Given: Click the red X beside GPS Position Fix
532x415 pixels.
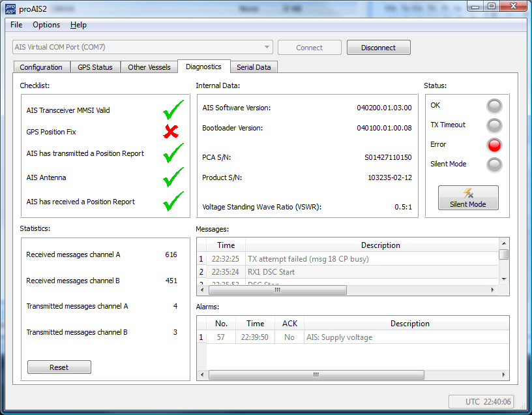Looking at the screenshot, I should click(171, 132).
